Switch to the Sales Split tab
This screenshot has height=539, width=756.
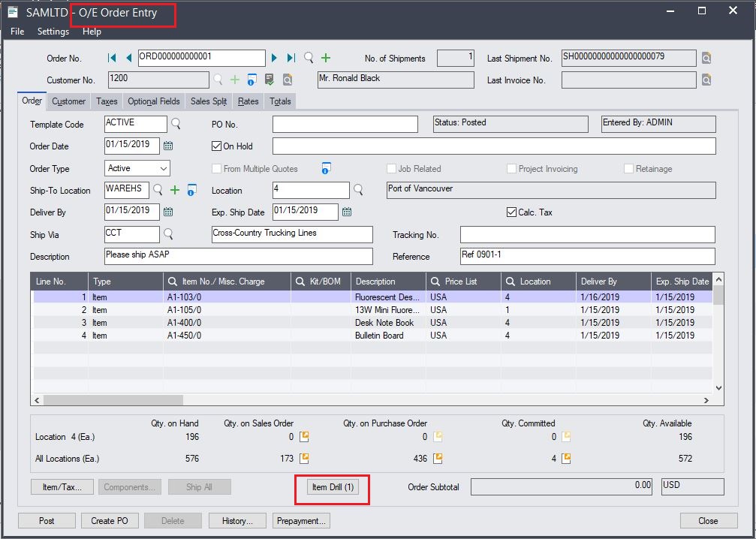click(x=209, y=101)
